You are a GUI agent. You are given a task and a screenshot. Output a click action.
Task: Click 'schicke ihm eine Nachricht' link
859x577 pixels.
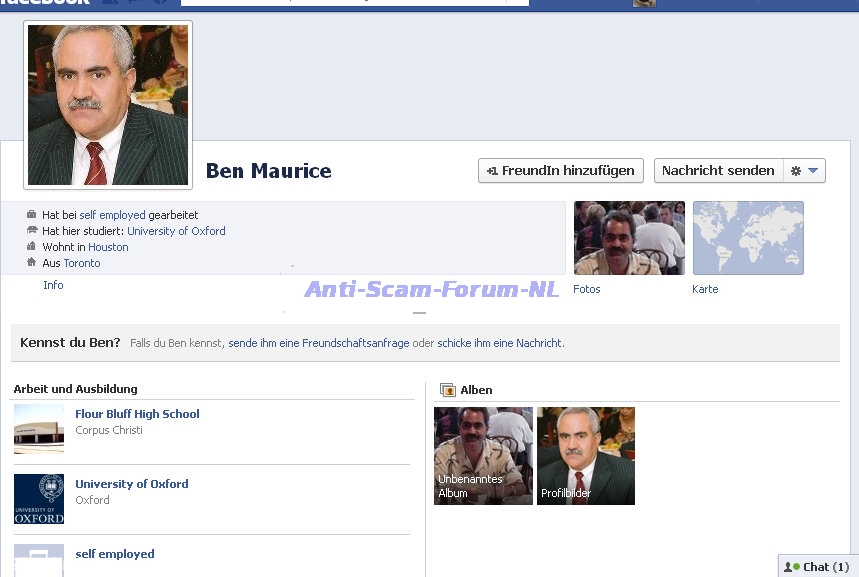pos(499,343)
